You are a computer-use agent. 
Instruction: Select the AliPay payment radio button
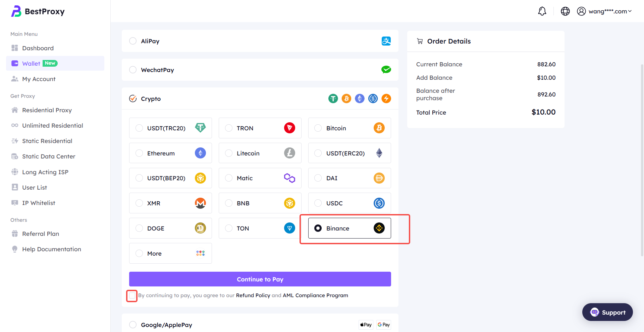click(x=133, y=41)
